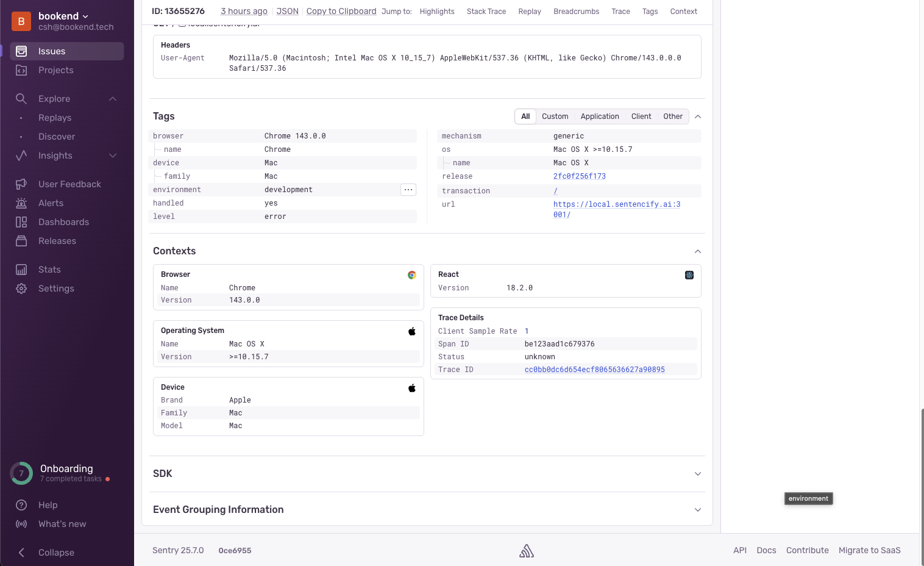Open bookend organization dropdown
The image size is (924, 566).
(x=63, y=16)
